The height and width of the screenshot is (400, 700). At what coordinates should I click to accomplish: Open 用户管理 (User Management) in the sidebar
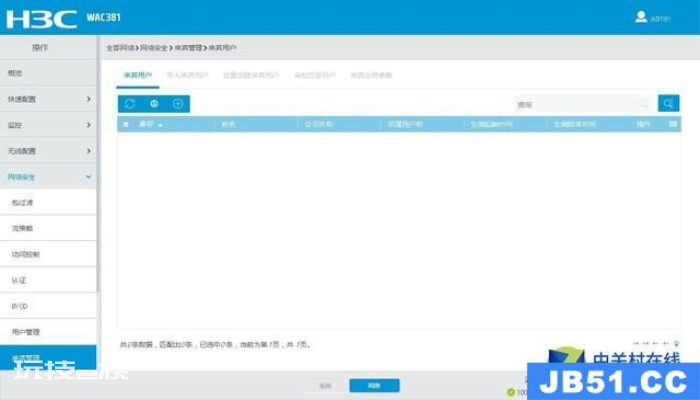click(48, 332)
